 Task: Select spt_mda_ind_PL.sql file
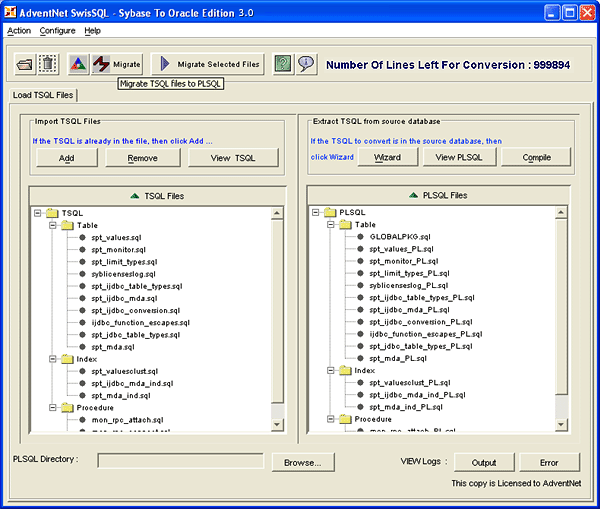(406, 407)
